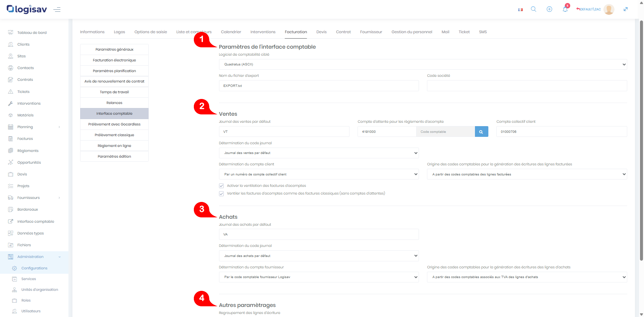Screen dimensions: 644x317
Task: Expand Détermination du compte client dropdown
Action: point(319,174)
